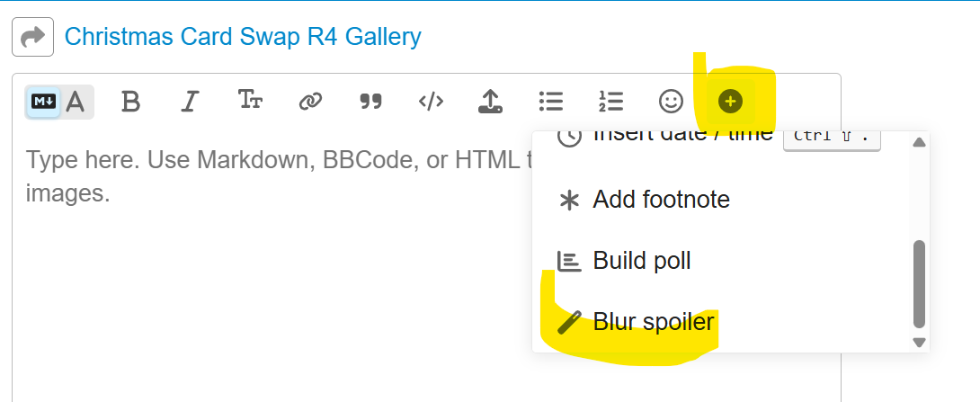Choose Blur spoiler option
The width and height of the screenshot is (980, 402).
(653, 321)
